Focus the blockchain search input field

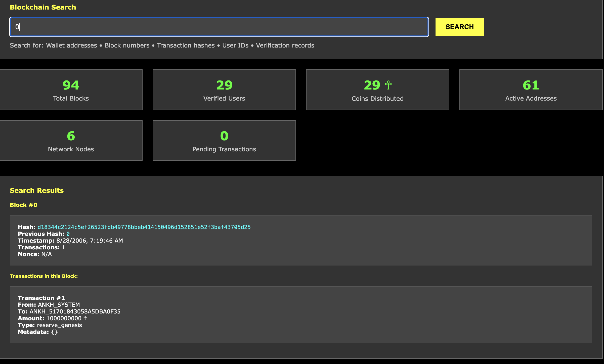tap(219, 27)
